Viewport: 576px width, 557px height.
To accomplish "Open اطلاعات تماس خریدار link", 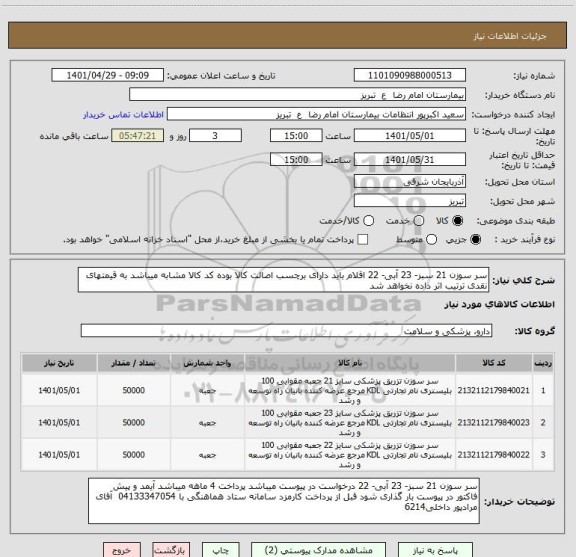I will 123,115.
